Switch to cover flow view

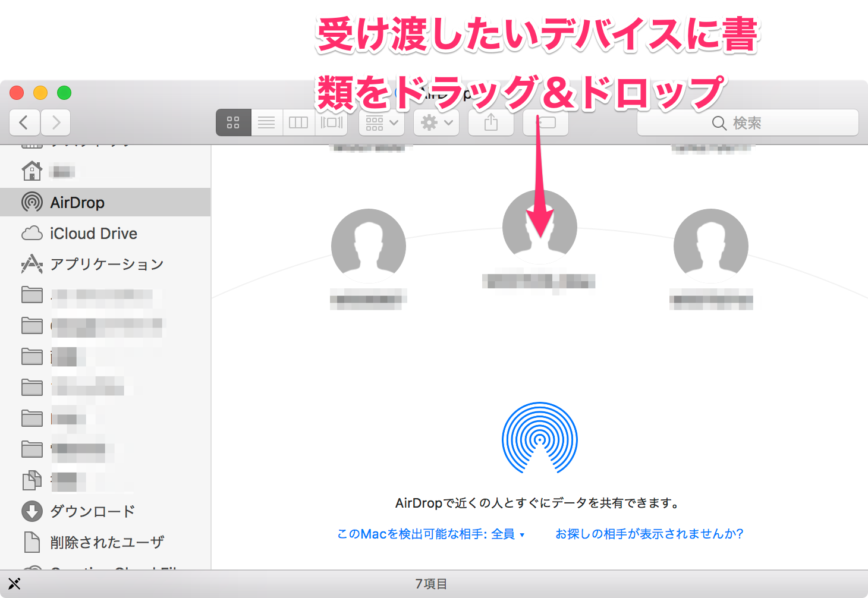coord(331,123)
